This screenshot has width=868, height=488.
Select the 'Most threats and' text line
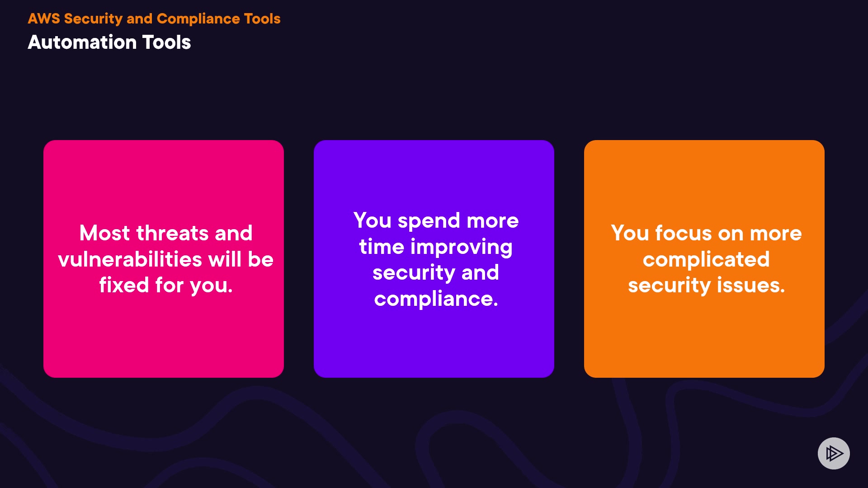click(x=165, y=233)
